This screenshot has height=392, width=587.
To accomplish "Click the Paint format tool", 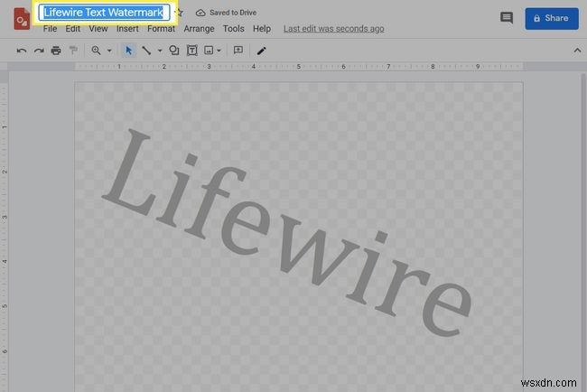I will pos(73,51).
